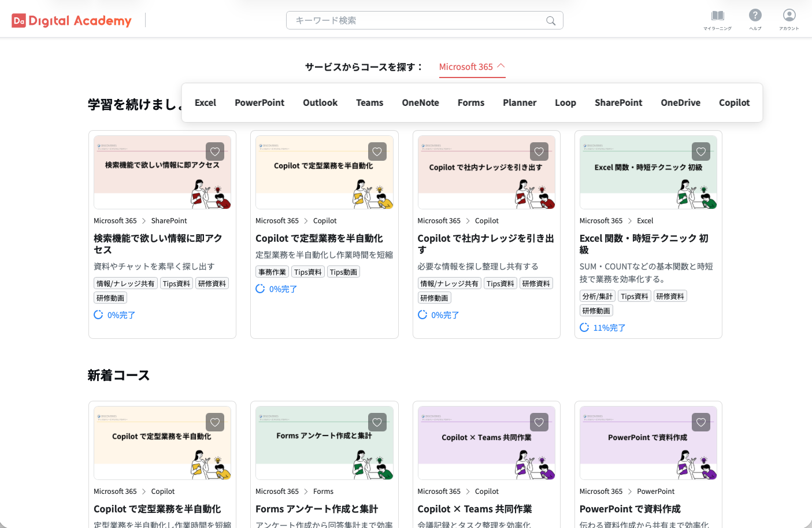Image resolution: width=812 pixels, height=528 pixels.
Task: Open first-row Copilot で定型業務を半自動化 title
Action: [x=319, y=238]
